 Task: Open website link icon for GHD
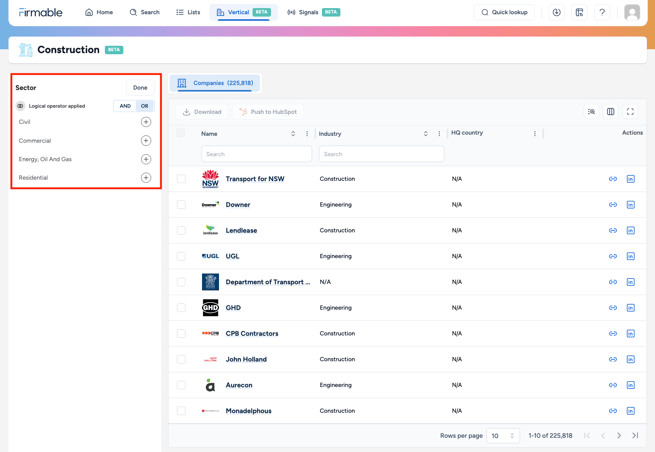point(613,308)
